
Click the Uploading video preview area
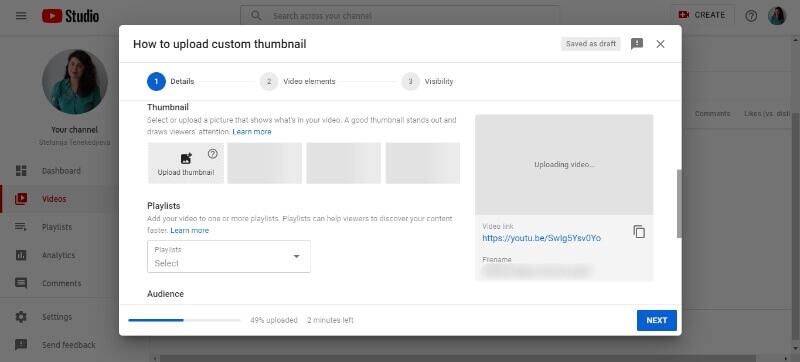[x=564, y=165]
